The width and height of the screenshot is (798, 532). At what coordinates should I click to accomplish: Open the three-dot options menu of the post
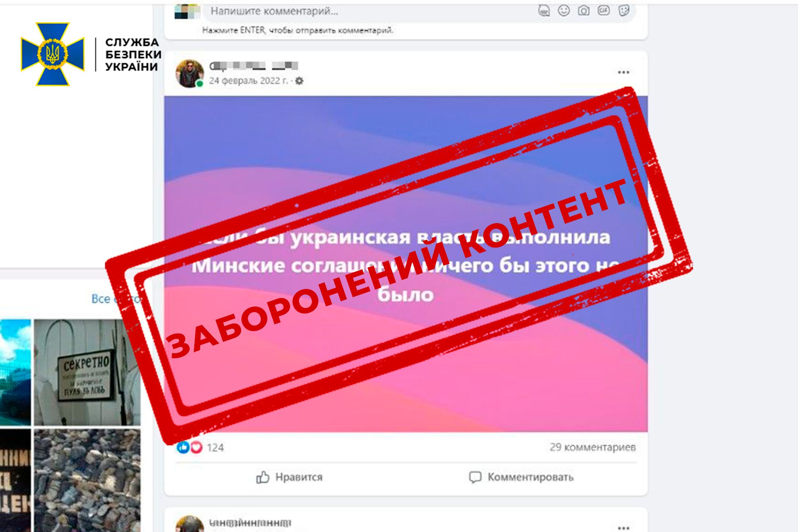[x=623, y=72]
